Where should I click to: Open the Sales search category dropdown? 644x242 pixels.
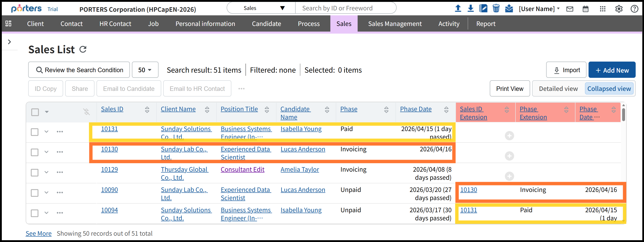pos(261,8)
